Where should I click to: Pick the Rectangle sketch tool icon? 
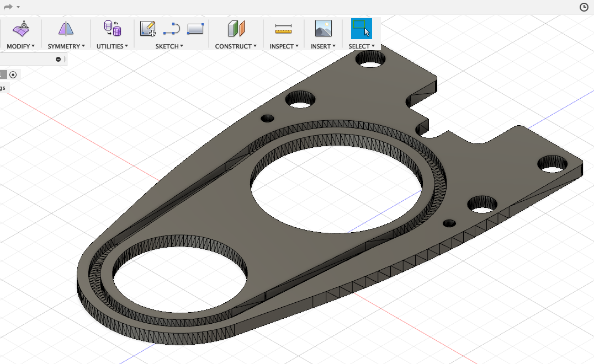tap(195, 29)
